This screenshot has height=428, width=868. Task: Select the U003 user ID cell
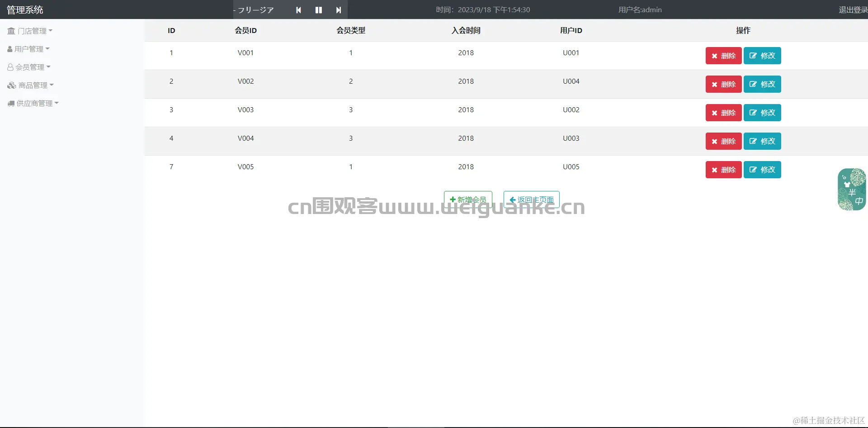point(571,138)
